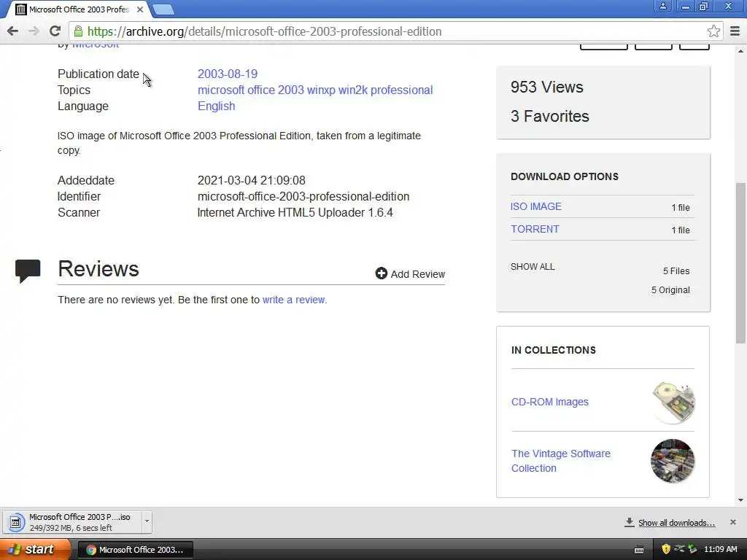This screenshot has width=747, height=560.
Task: Open The Vintage Software Collection link
Action: click(561, 461)
